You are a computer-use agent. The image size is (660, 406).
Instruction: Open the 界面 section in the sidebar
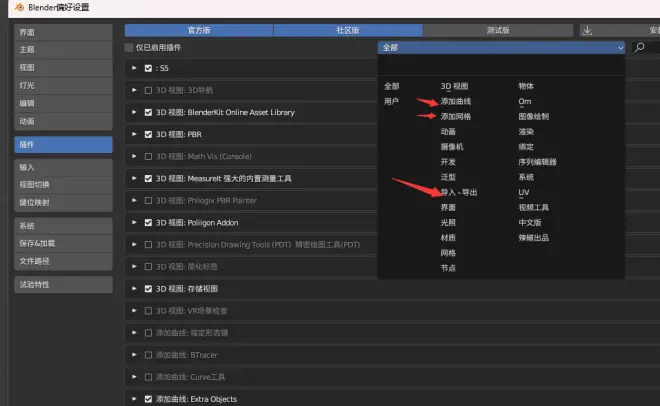click(x=64, y=32)
